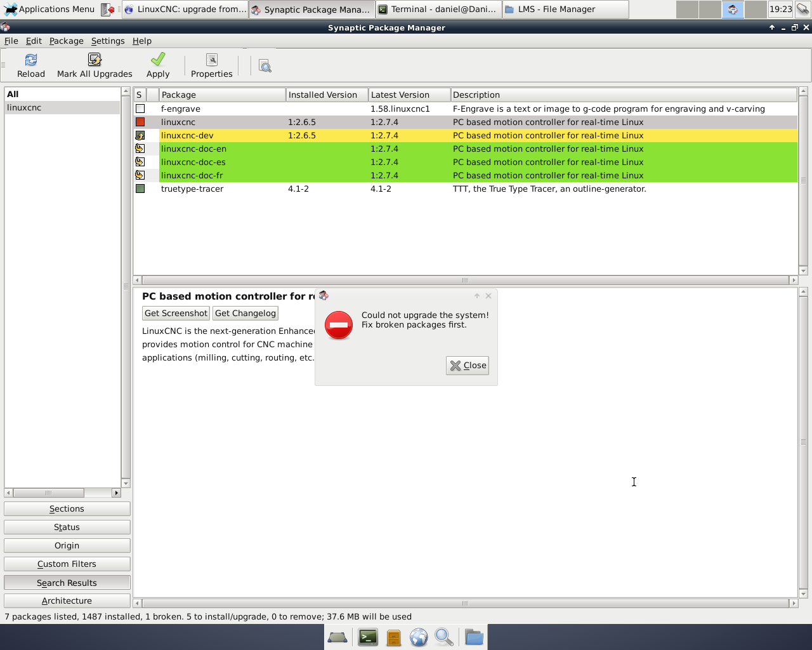Open file cabinet icon in dock
Screen dimensions: 812x650
pos(394,637)
